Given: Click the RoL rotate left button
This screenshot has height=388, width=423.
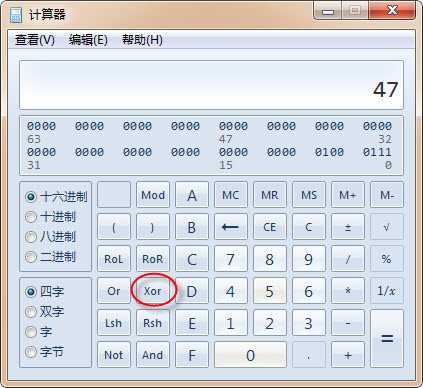Looking at the screenshot, I should pos(114,259).
